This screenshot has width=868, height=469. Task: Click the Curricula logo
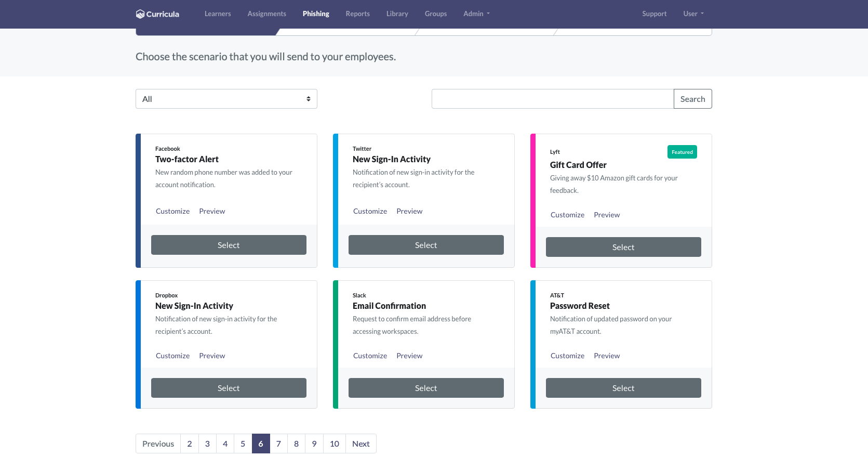pyautogui.click(x=157, y=14)
